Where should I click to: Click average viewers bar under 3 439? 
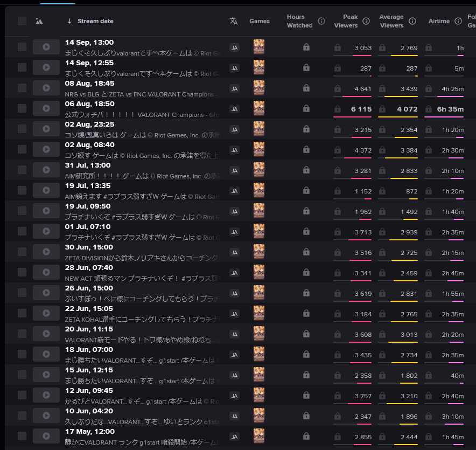pos(398,96)
